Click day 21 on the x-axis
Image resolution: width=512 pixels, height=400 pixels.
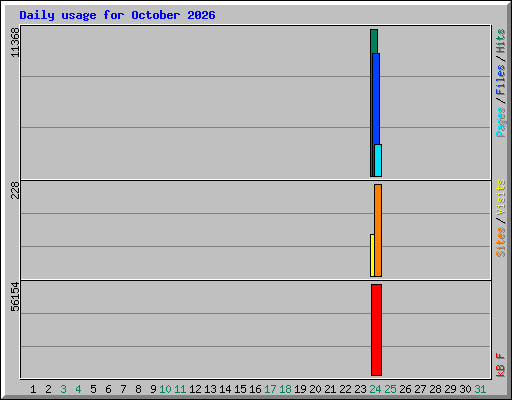330,389
